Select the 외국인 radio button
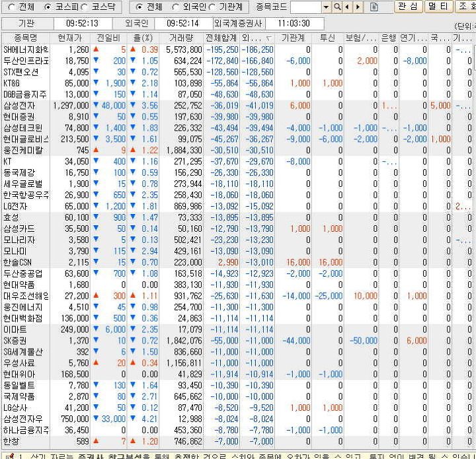The image size is (476, 459). tap(175, 7)
